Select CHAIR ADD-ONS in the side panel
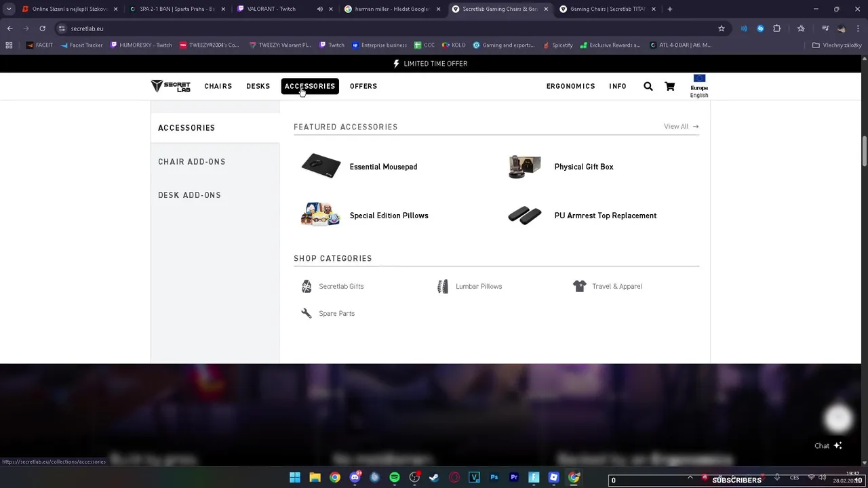The height and width of the screenshot is (488, 868). coord(192,162)
